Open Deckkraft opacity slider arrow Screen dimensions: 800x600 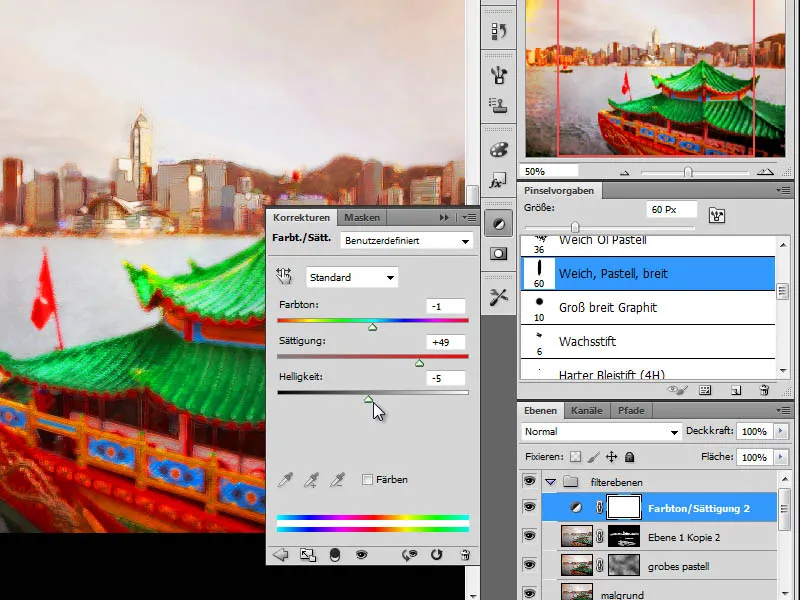point(780,431)
